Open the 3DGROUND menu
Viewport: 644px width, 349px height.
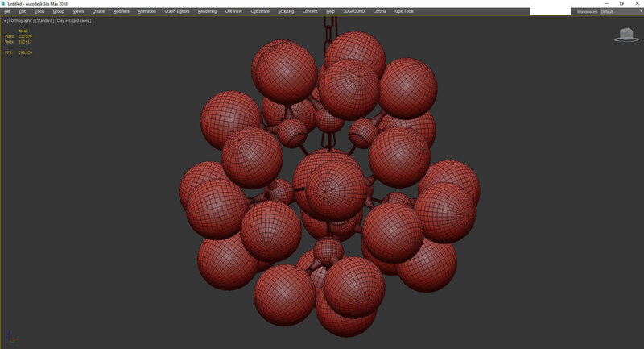[x=353, y=12]
